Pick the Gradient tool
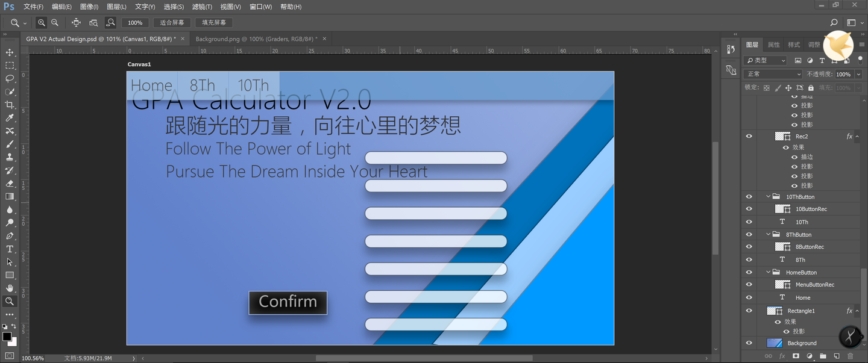This screenshot has width=868, height=363. tap(10, 196)
